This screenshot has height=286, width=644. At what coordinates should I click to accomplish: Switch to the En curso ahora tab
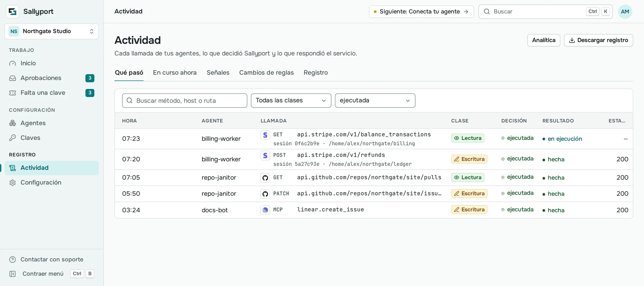click(x=175, y=73)
